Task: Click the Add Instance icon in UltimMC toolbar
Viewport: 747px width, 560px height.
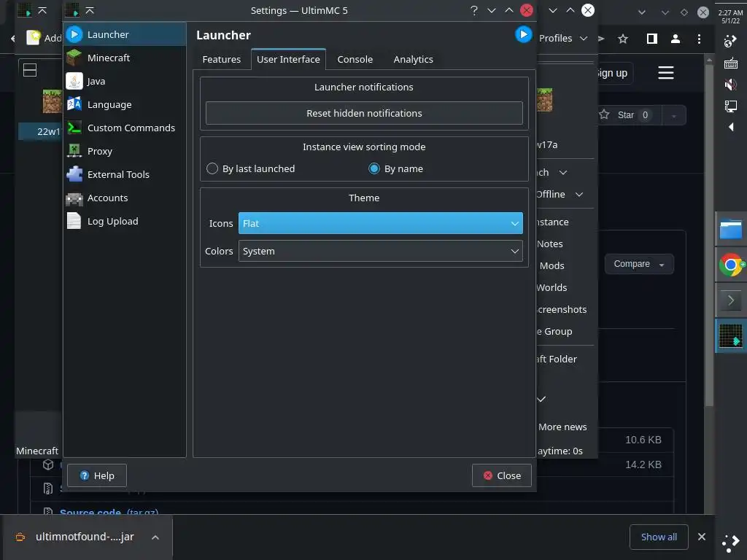Action: pyautogui.click(x=33, y=38)
